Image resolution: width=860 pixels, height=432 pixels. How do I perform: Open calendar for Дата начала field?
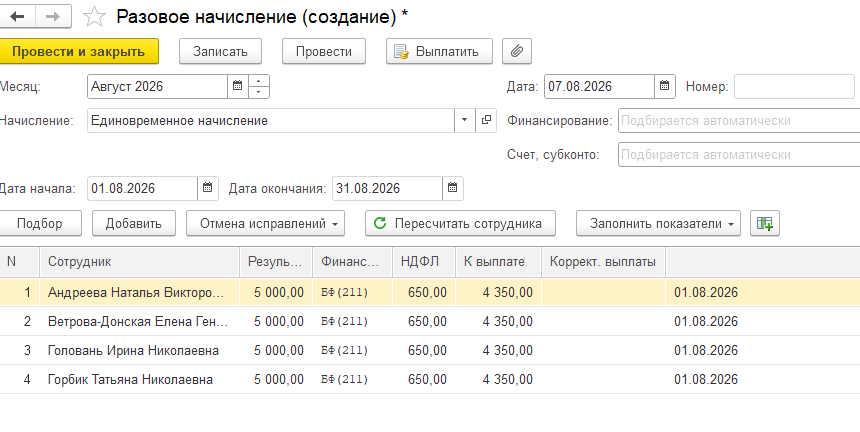click(x=207, y=188)
